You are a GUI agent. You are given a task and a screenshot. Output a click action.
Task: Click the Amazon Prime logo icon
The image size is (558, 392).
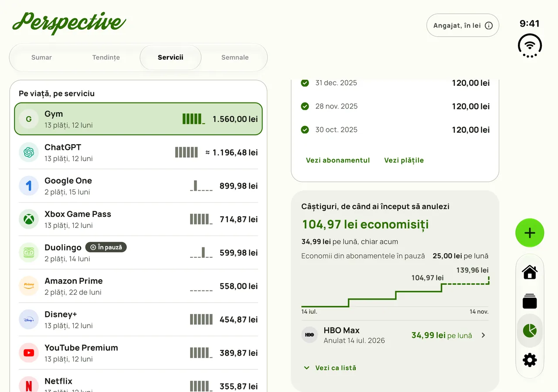(x=29, y=286)
